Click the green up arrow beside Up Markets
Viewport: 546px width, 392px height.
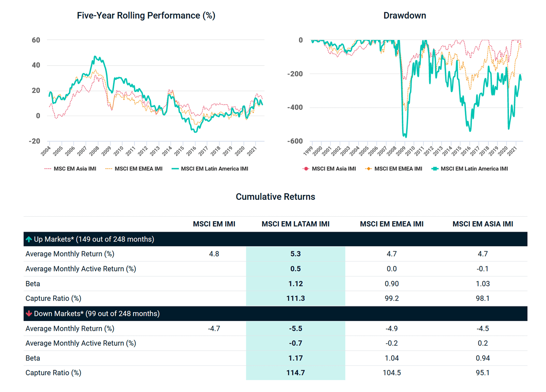pos(29,239)
